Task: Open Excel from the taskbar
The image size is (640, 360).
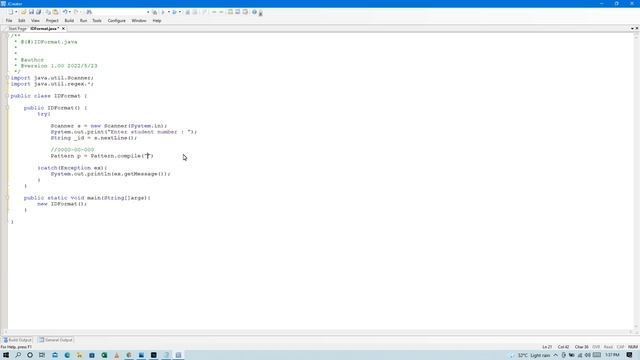Action: click(x=104, y=355)
